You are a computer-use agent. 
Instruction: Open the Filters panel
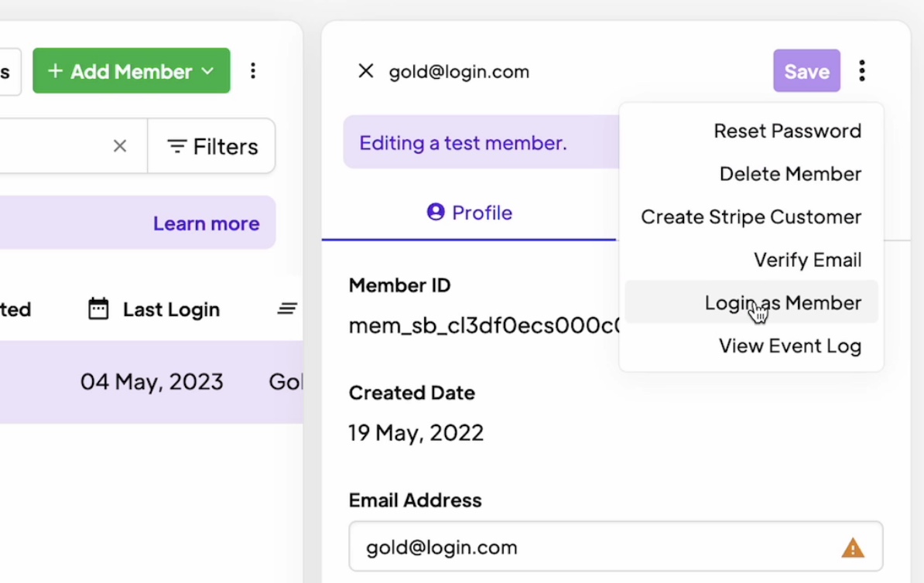pos(212,146)
